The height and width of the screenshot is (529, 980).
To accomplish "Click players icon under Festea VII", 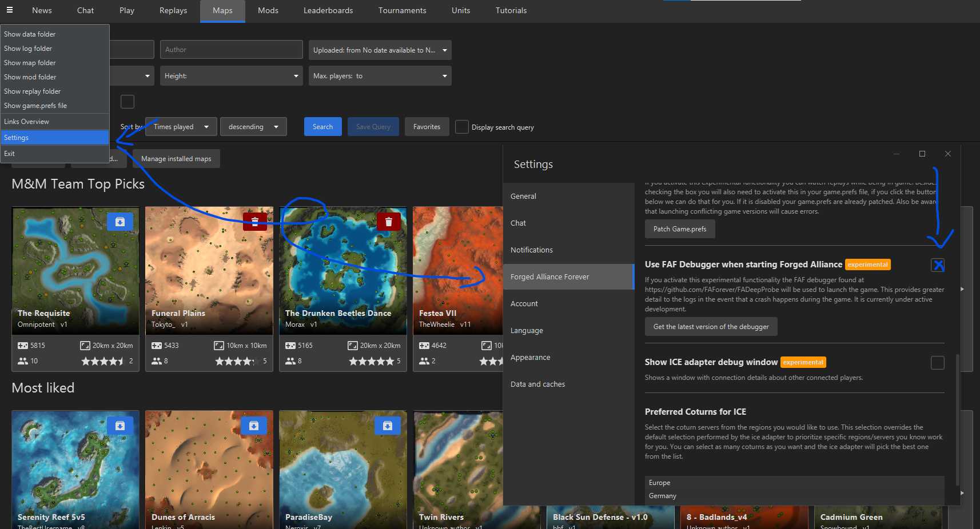I will pos(424,361).
